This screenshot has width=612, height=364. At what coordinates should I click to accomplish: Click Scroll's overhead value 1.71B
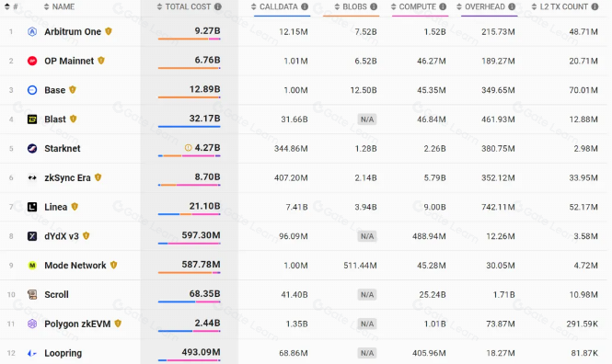504,295
